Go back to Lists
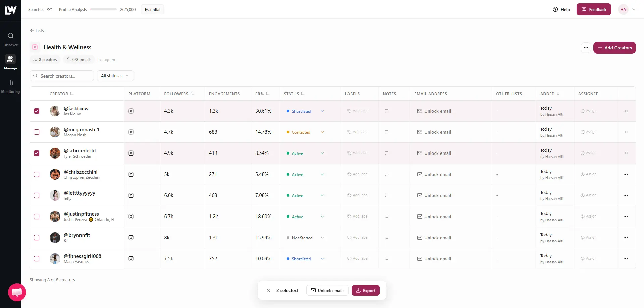This screenshot has height=308, width=644. 37,30
